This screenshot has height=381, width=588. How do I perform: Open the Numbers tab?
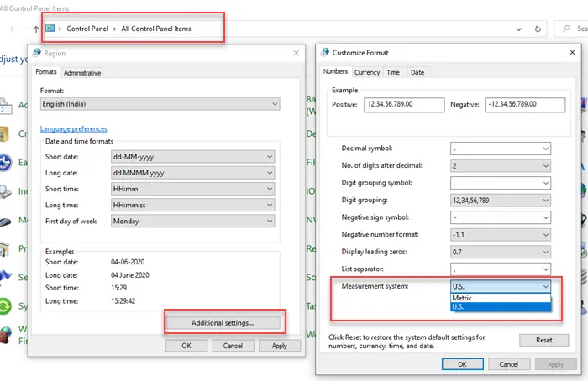pyautogui.click(x=336, y=71)
